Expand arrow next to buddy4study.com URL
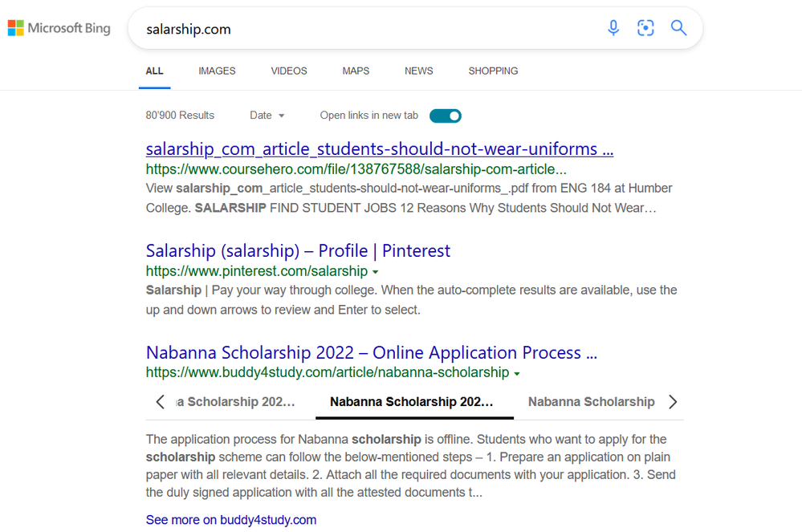The image size is (802, 532). 517,374
